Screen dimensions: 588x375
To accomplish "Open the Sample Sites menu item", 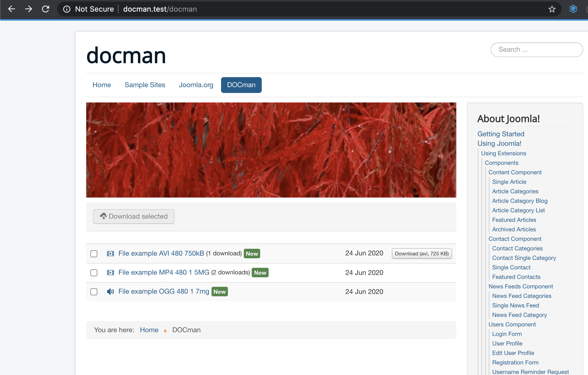I will [x=145, y=85].
